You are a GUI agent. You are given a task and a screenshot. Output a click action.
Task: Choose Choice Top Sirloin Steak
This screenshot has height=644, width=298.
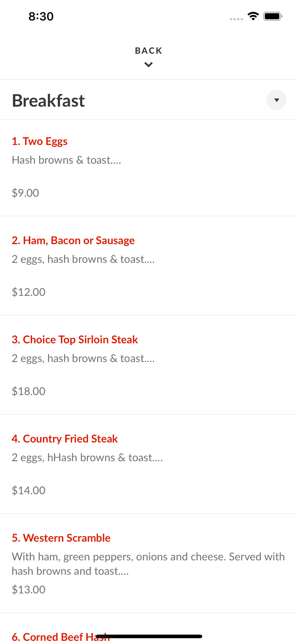pyautogui.click(x=75, y=340)
